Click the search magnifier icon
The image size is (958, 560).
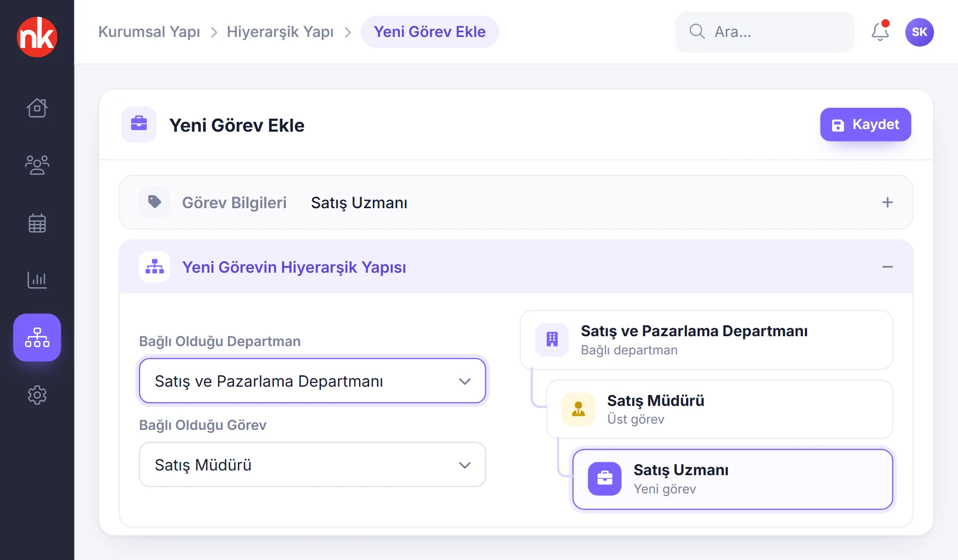pyautogui.click(x=697, y=32)
